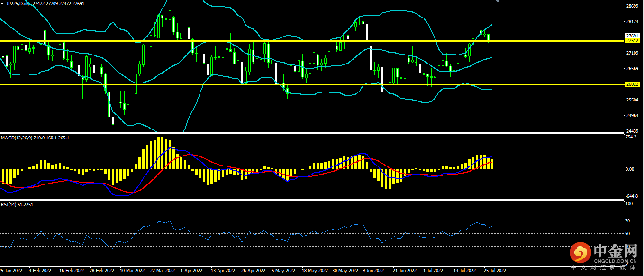
Task: Click the 18 May 2022 date marker
Action: coord(315,271)
